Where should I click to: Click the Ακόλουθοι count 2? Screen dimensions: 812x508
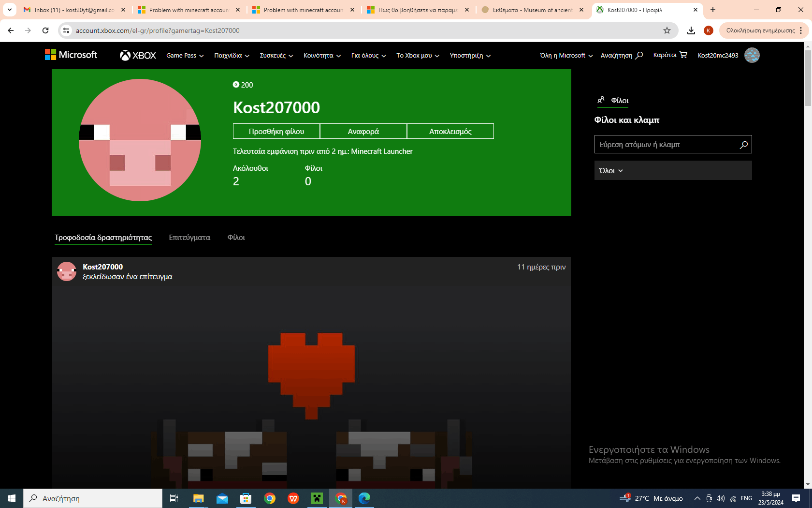click(236, 181)
